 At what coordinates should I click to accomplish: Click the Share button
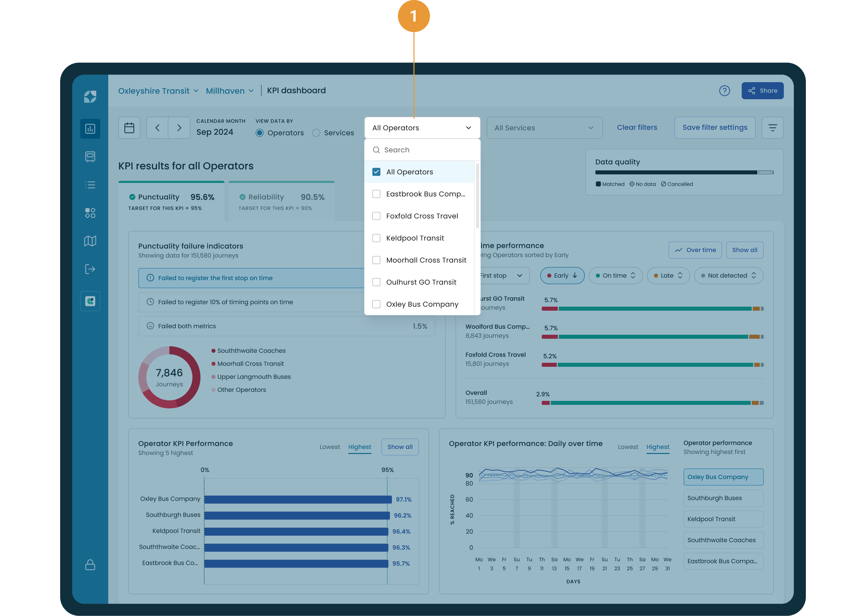tap(762, 91)
